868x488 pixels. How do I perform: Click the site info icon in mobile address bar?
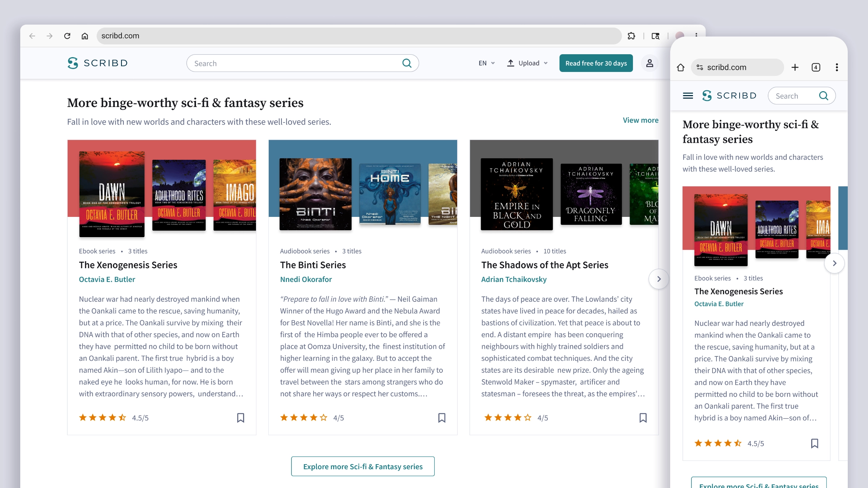pyautogui.click(x=700, y=67)
